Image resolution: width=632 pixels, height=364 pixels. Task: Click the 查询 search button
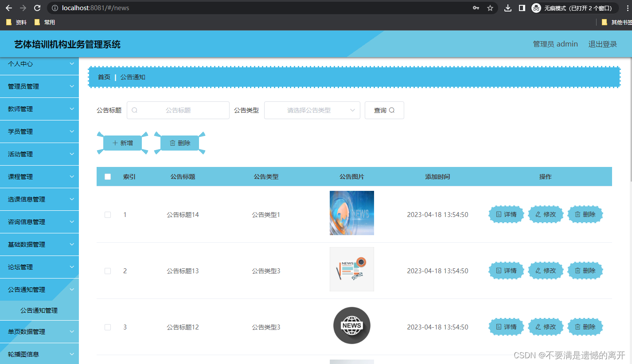tap(384, 110)
